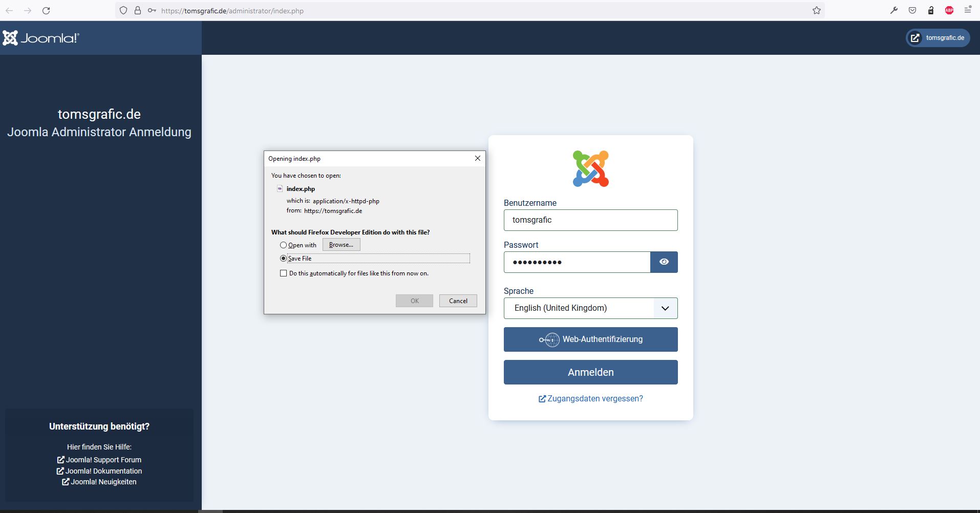Screen dimensions: 980x513
Task: Show site security padlock information
Action: coord(138,11)
